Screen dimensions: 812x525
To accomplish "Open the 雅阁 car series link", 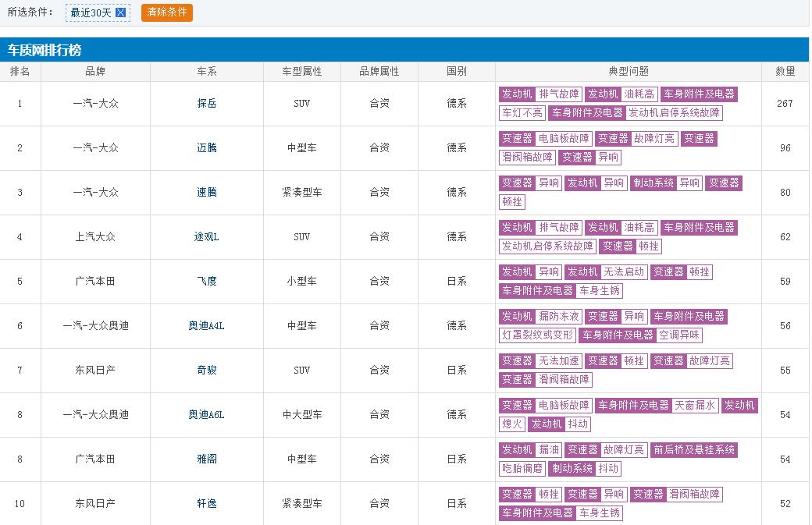I will click(207, 459).
